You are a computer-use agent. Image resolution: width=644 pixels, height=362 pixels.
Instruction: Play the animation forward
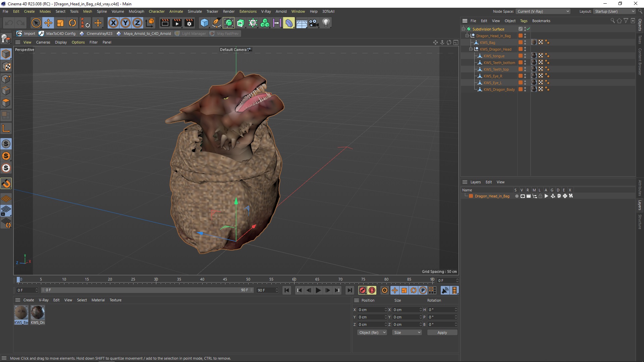point(318,290)
